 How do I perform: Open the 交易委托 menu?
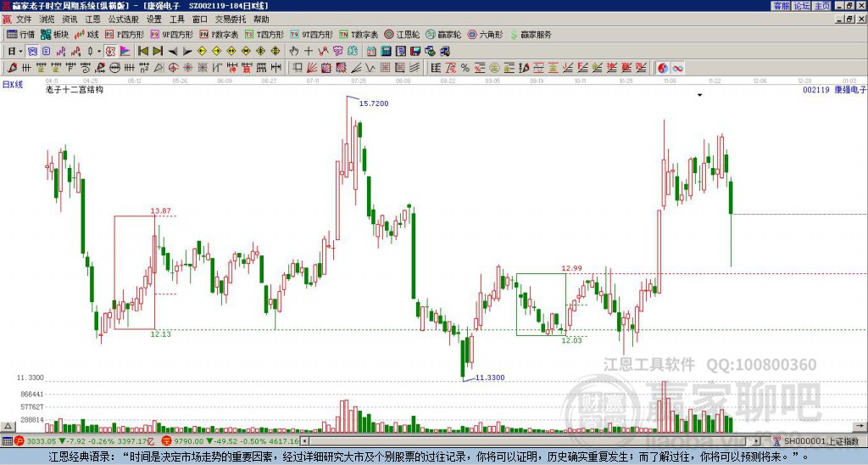231,20
